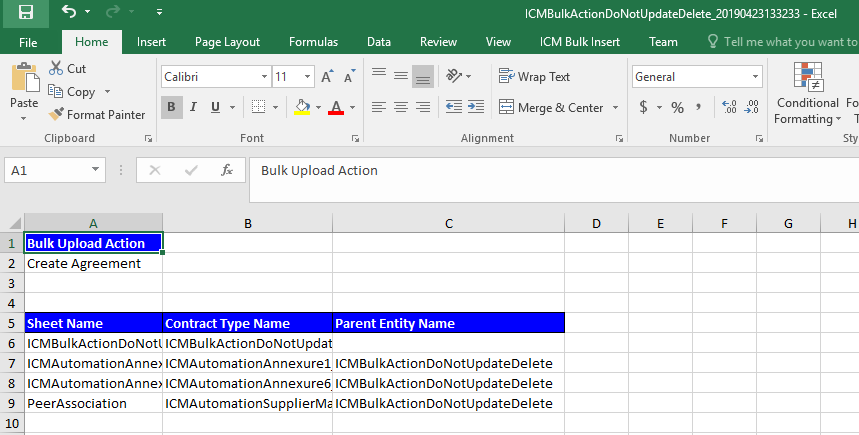Screen dimensions: 859x435
Task: Click the Undo arrow icon
Action: (68, 13)
